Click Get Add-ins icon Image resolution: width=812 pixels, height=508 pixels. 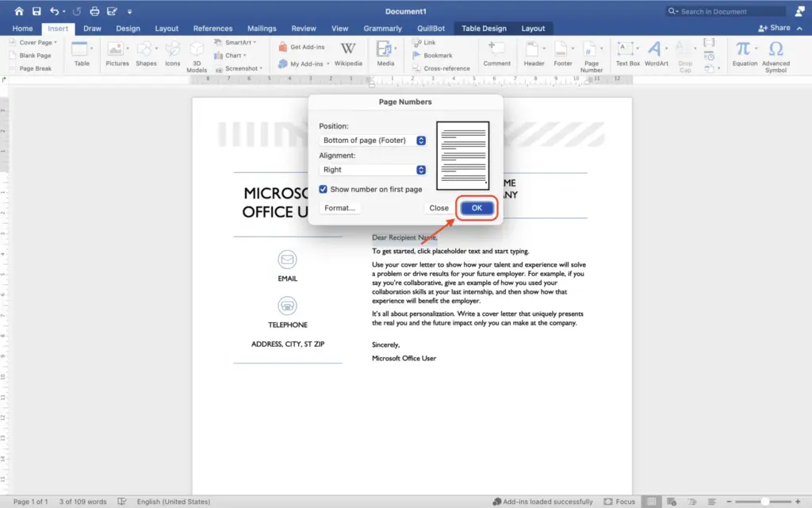tap(283, 47)
